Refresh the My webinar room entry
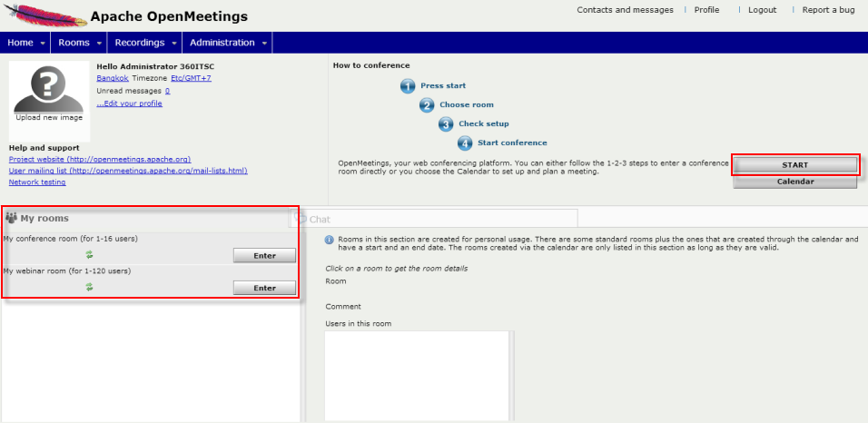This screenshot has height=423, width=868. [x=89, y=287]
